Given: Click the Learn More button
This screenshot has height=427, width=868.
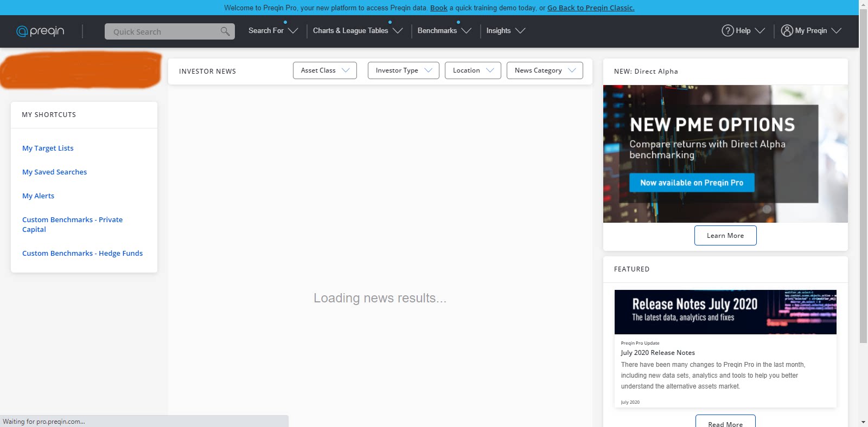Looking at the screenshot, I should click(x=725, y=235).
